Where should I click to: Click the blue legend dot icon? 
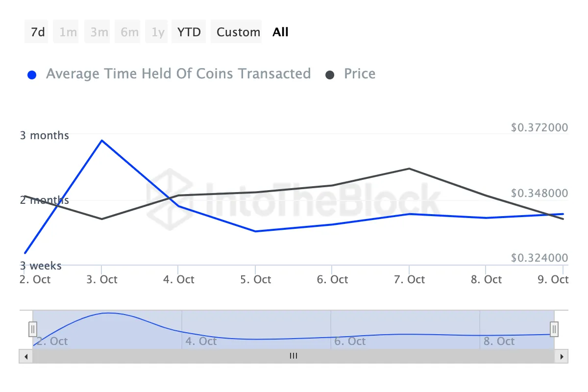[x=32, y=73]
